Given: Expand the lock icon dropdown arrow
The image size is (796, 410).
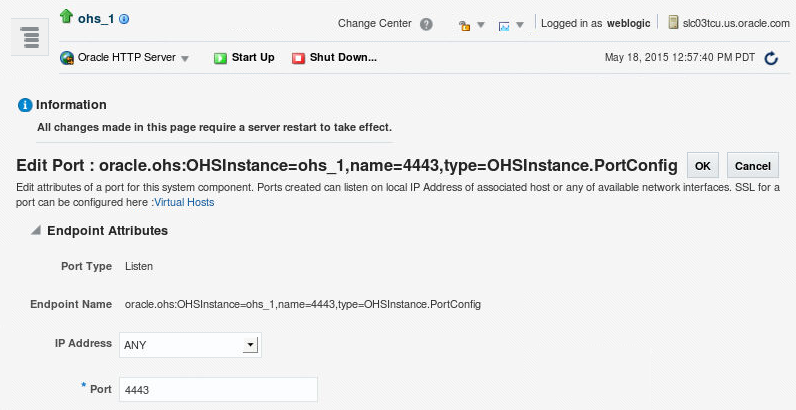Looking at the screenshot, I should pyautogui.click(x=481, y=25).
